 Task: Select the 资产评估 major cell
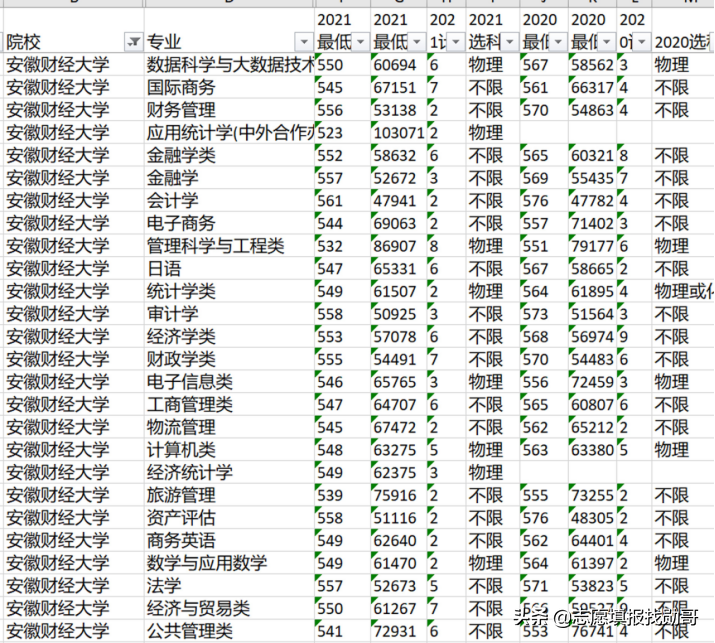[x=229, y=518]
